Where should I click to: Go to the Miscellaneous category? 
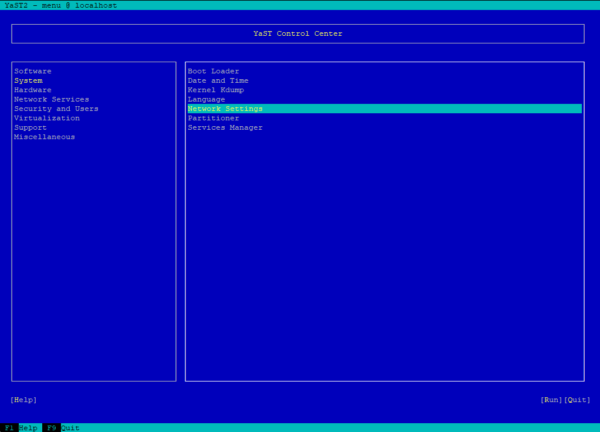click(x=44, y=137)
